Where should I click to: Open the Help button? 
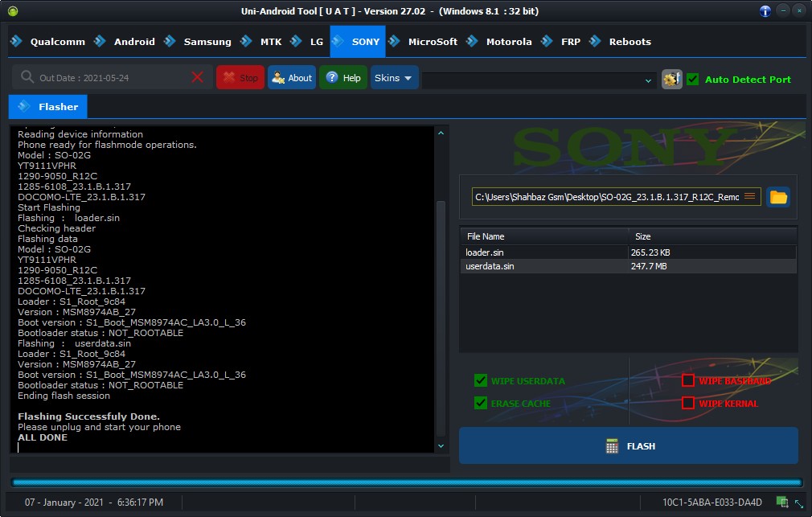343,78
